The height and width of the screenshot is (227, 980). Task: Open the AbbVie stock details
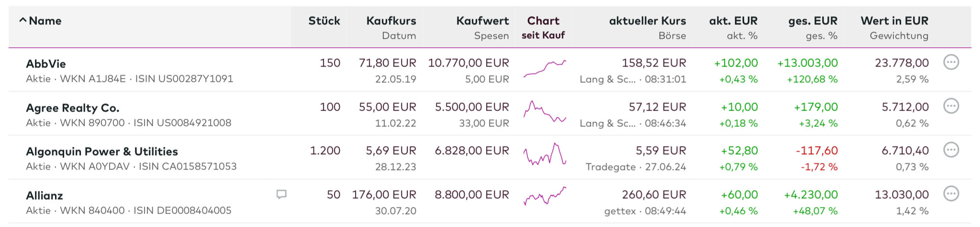point(46,64)
